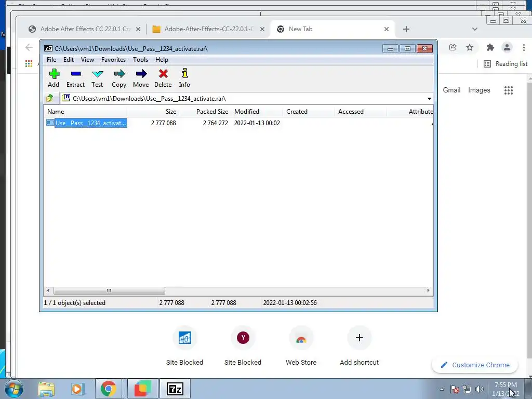Open the Google apps grid icon
The width and height of the screenshot is (532, 399).
pyautogui.click(x=508, y=90)
